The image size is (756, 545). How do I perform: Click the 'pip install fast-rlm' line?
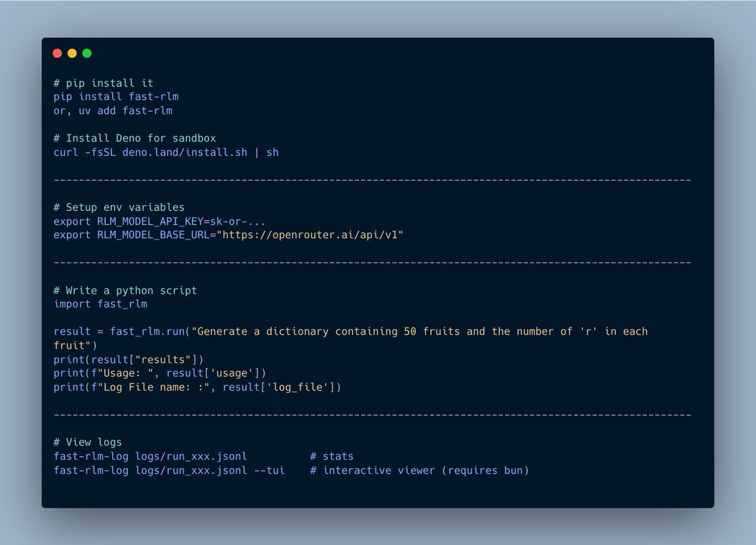[x=116, y=97]
